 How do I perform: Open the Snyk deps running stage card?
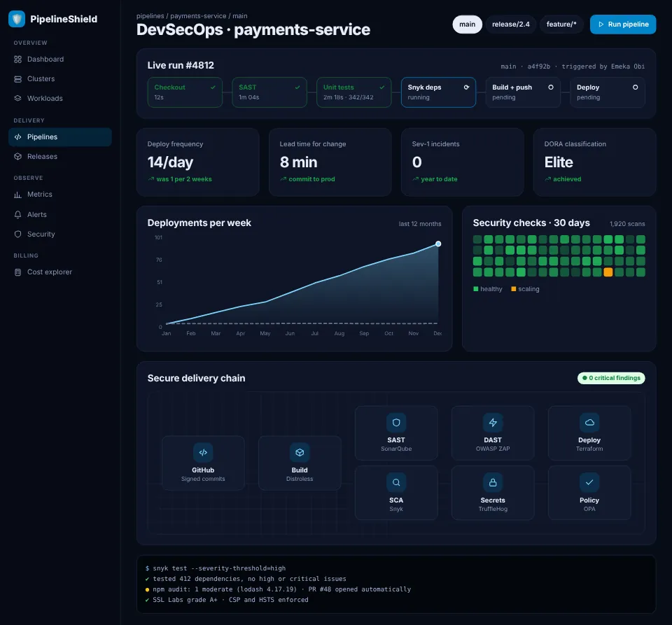[438, 92]
